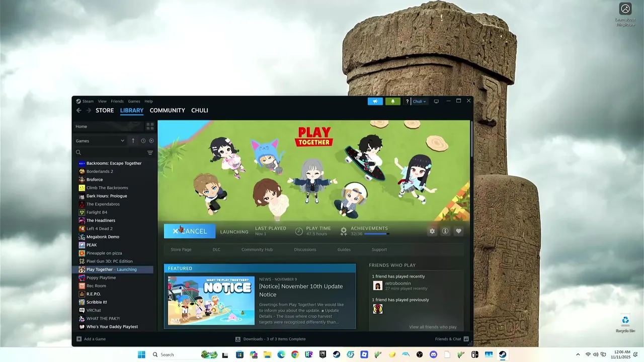The height and width of the screenshot is (362, 644).
Task: Open the Friends menu
Action: pos(117,101)
